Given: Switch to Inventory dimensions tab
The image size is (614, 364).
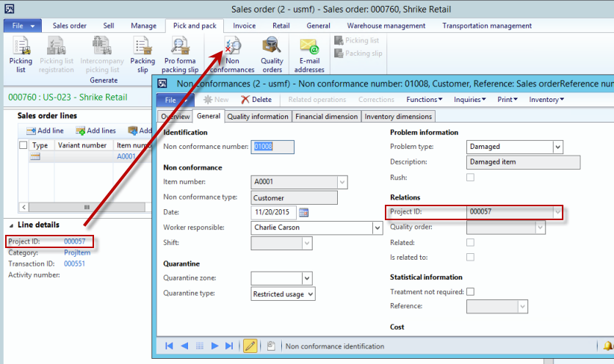Looking at the screenshot, I should (x=398, y=117).
